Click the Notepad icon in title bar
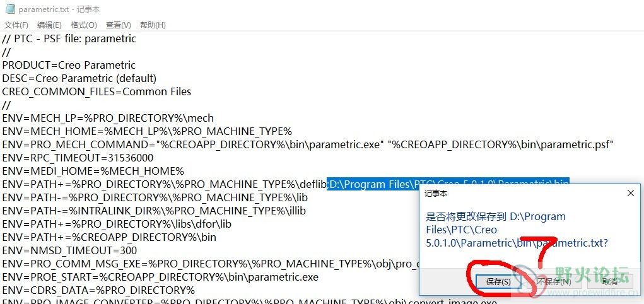Image resolution: width=644 pixels, height=304 pixels. 10,9
